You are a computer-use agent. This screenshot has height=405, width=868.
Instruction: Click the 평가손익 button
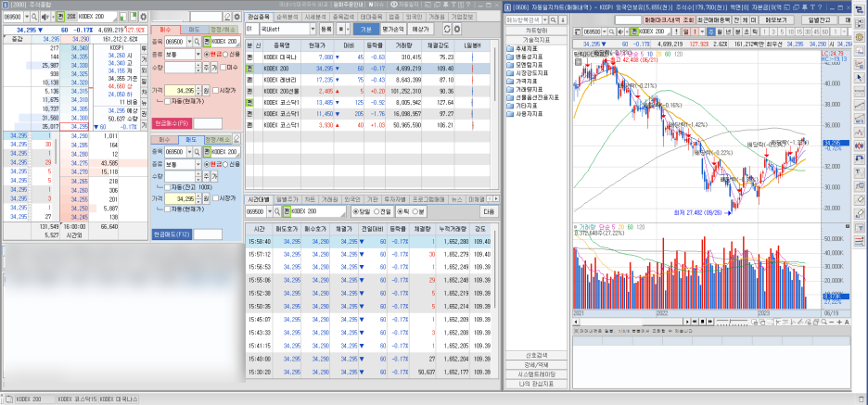(395, 29)
